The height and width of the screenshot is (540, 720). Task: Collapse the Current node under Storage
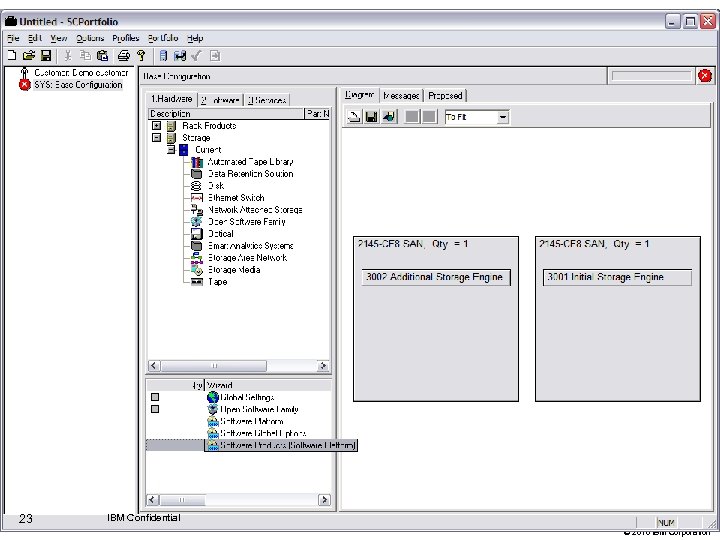click(171, 150)
